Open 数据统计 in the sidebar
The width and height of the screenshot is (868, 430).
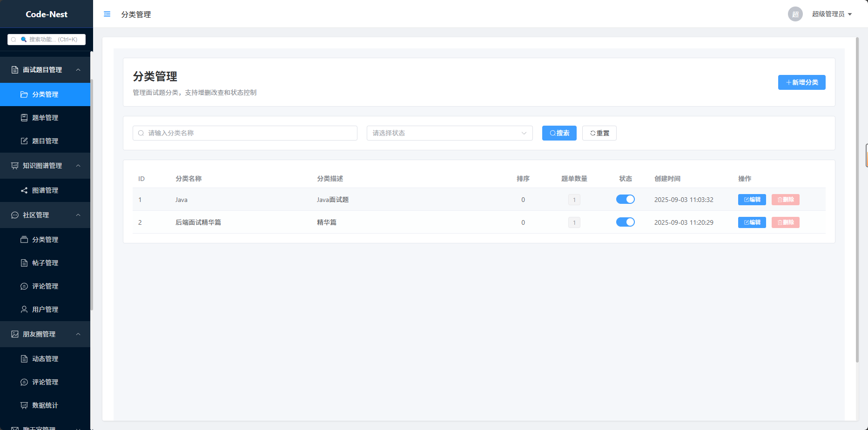[x=45, y=405]
